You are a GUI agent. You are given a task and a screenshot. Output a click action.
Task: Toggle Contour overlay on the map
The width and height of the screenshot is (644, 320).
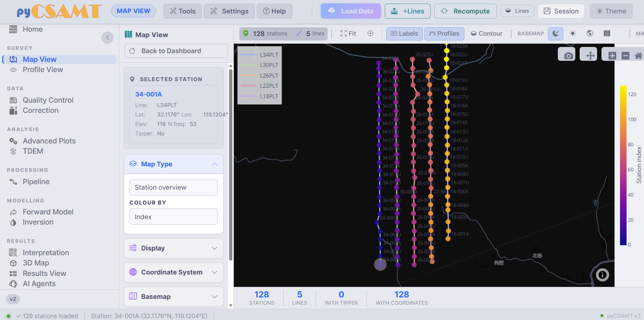tap(486, 33)
